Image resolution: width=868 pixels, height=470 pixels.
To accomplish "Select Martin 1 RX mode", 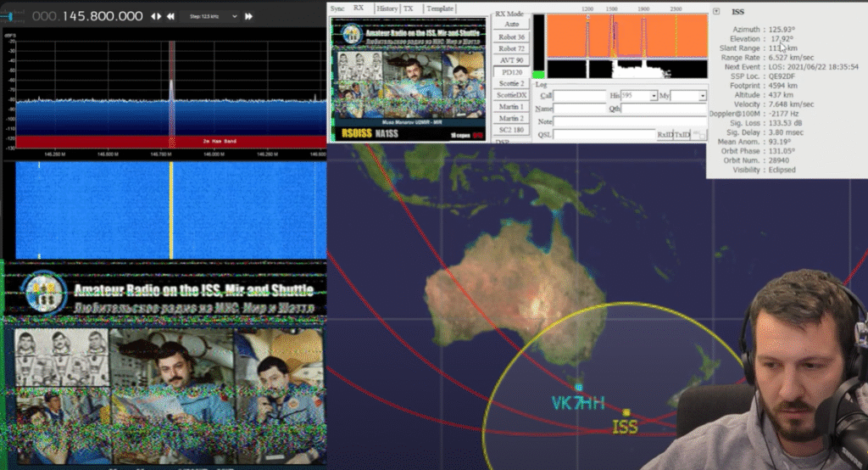I will (x=511, y=106).
